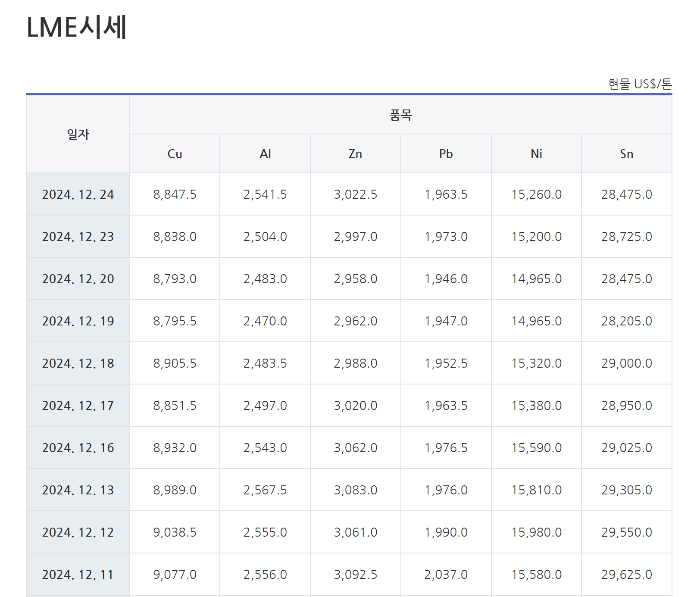Click the Zn column header
The height and width of the screenshot is (597, 700).
(x=355, y=154)
